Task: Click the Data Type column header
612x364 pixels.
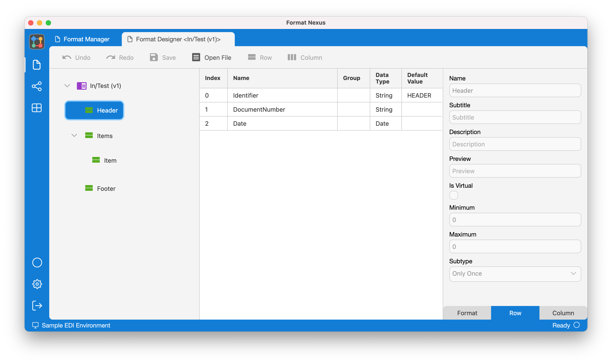Action: [x=386, y=78]
